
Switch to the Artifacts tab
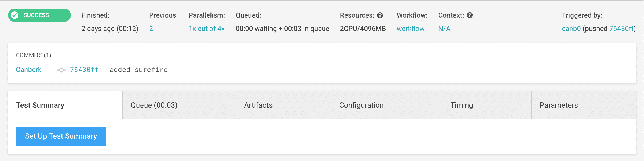click(258, 105)
